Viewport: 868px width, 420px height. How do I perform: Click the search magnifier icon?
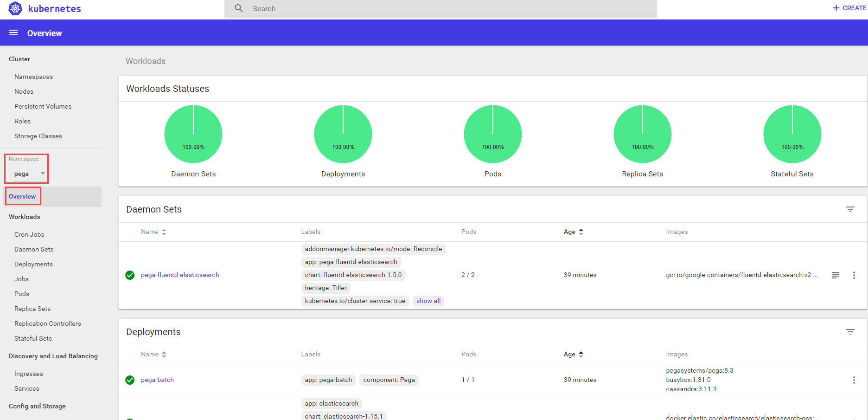(239, 8)
